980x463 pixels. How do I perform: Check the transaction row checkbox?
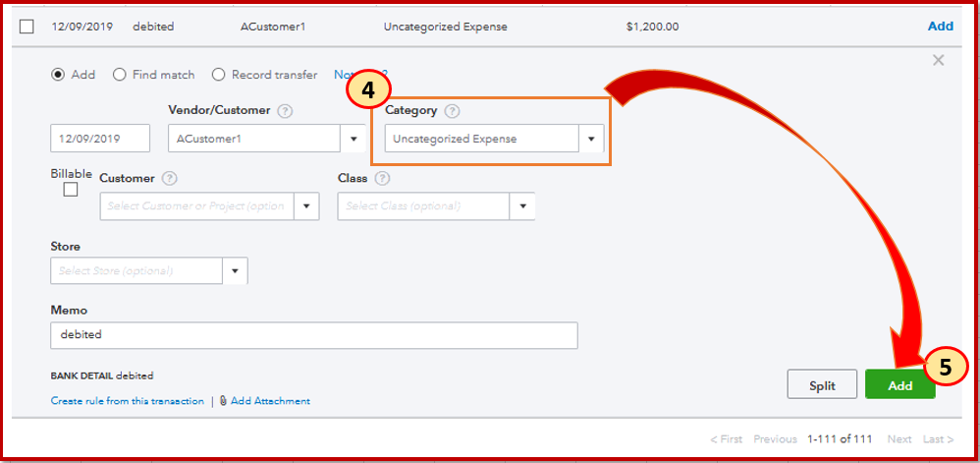pos(27,27)
